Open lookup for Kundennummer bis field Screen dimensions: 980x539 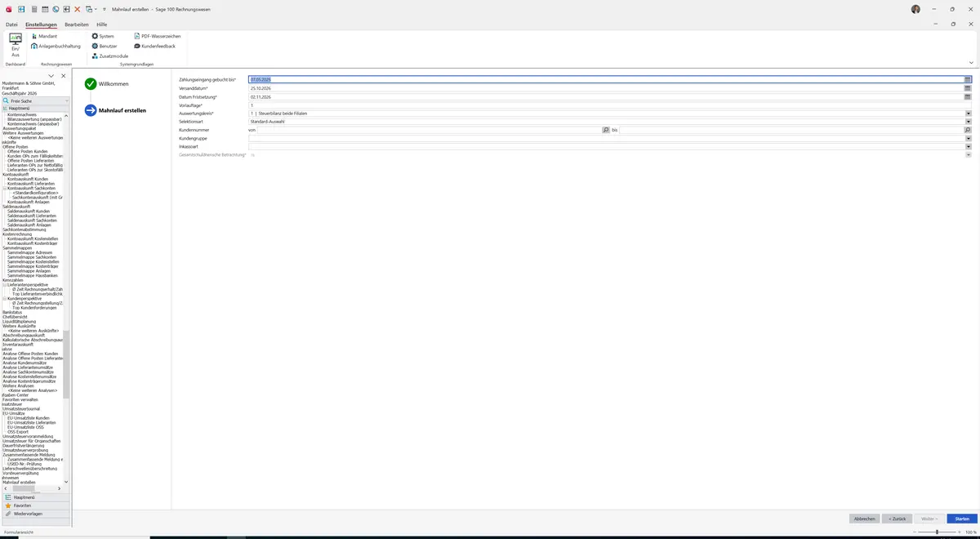point(968,130)
